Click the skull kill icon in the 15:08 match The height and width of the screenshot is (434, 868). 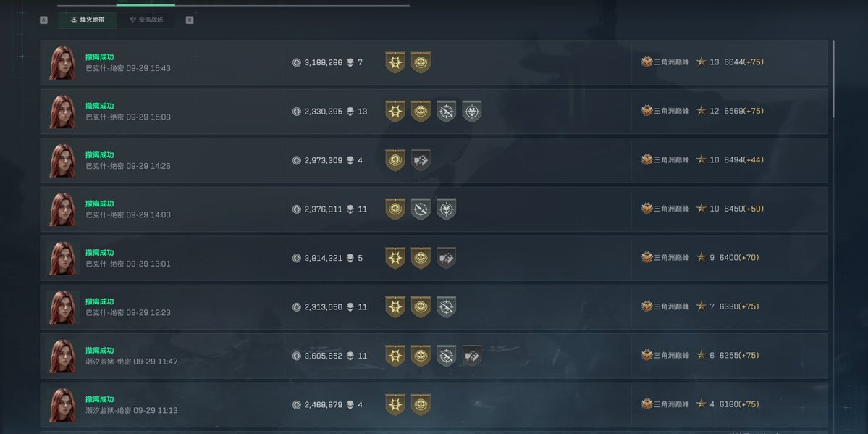tap(350, 112)
